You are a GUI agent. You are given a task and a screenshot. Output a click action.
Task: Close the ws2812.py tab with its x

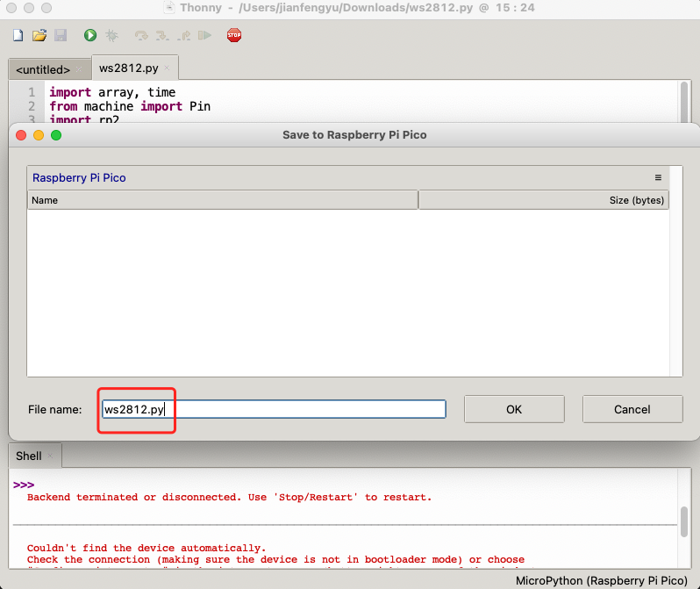(167, 68)
